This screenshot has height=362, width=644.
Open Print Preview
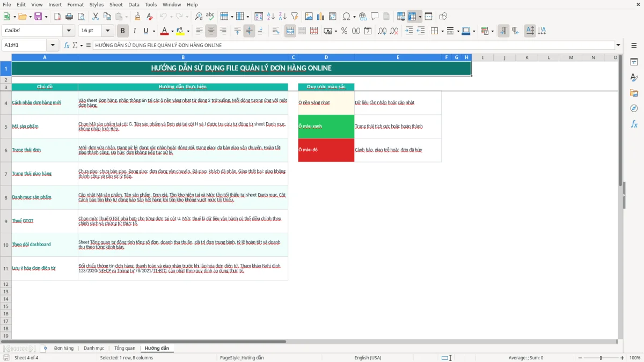click(x=80, y=17)
